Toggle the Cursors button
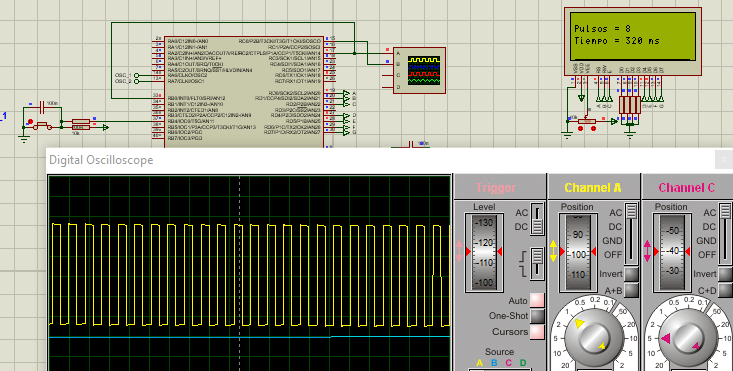 (x=537, y=332)
